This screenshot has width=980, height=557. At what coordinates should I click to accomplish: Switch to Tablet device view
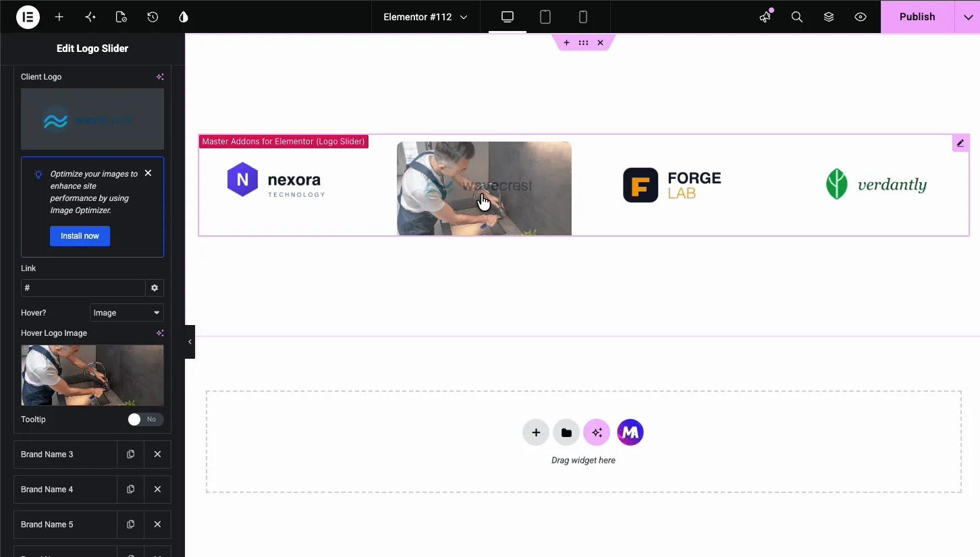pos(545,17)
